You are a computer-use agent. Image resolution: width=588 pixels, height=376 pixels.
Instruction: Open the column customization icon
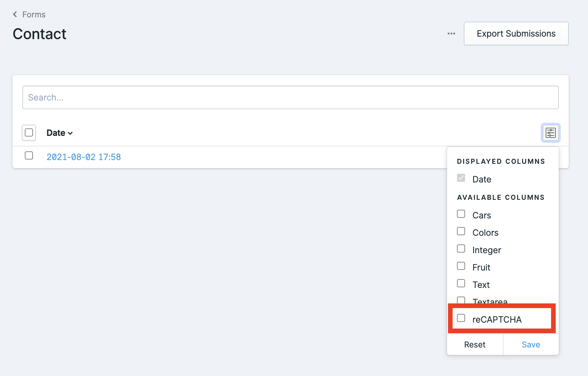click(550, 133)
